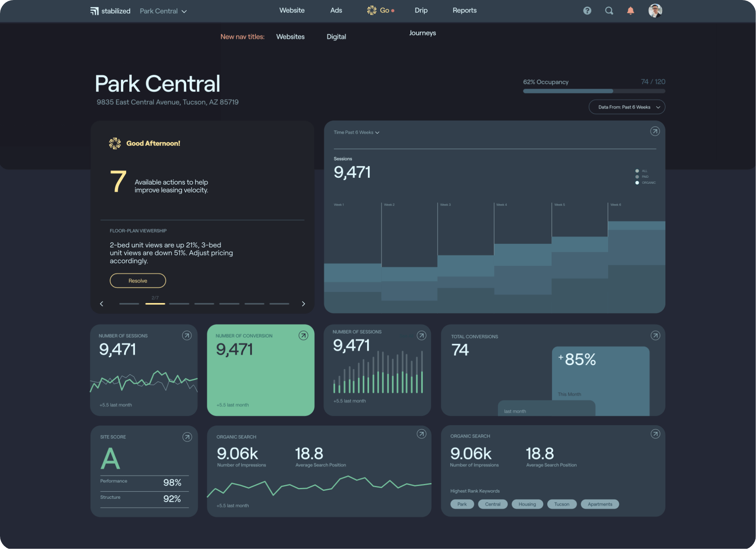Viewport: 756px width, 550px height.
Task: Open the help question mark icon
Action: click(587, 11)
